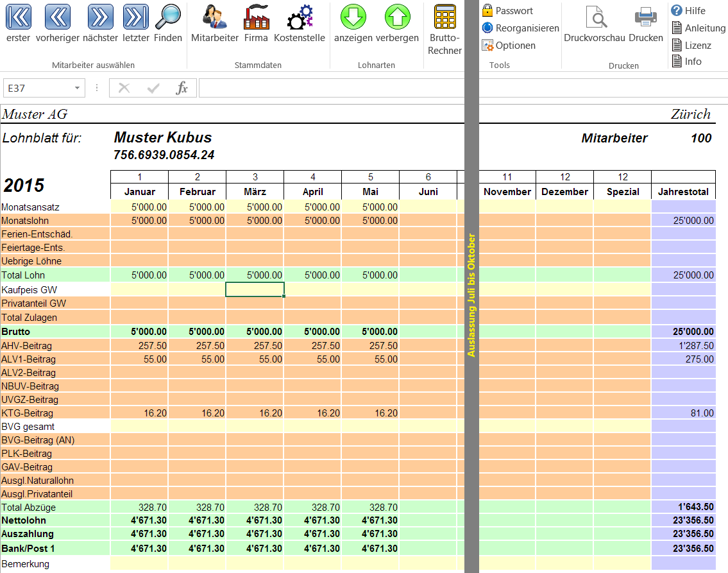This screenshot has height=573, width=728.
Task: Open the Firma factory icon
Action: tap(256, 17)
